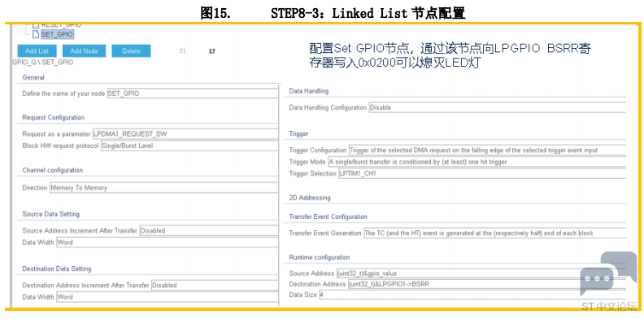
Task: Click the Destination Data Setting header
Action: tap(57, 269)
